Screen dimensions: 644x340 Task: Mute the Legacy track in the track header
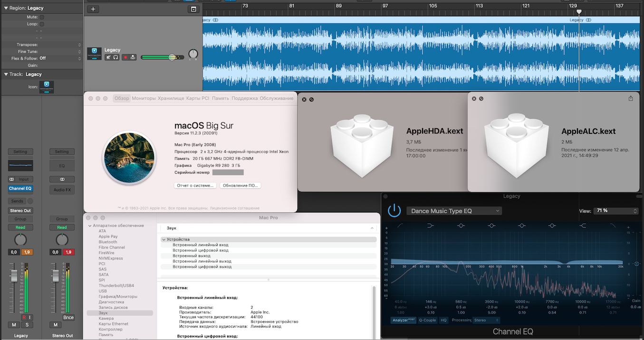108,57
